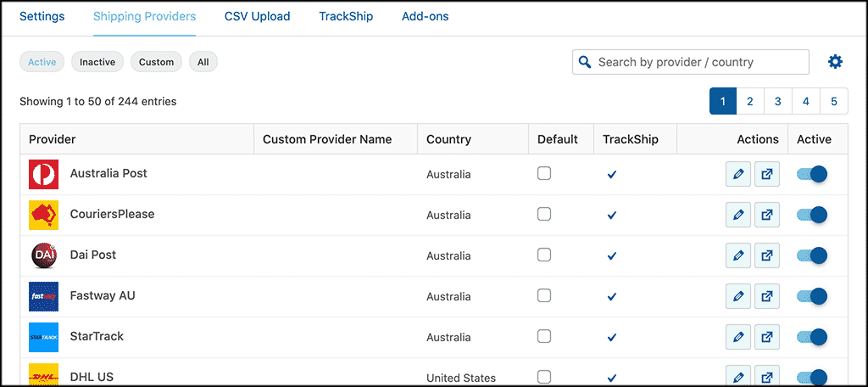Check Default box for Fastway AU
Image resolution: width=868 pixels, height=387 pixels.
544,295
